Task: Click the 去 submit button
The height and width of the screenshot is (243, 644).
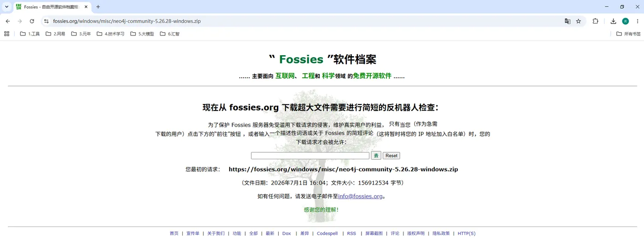Action: click(x=376, y=156)
